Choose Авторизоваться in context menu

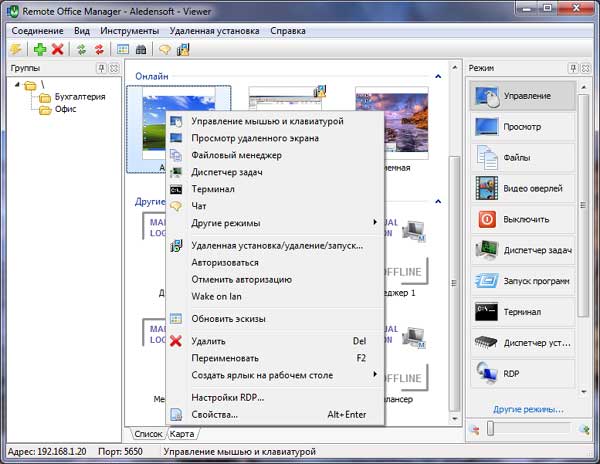click(x=275, y=263)
